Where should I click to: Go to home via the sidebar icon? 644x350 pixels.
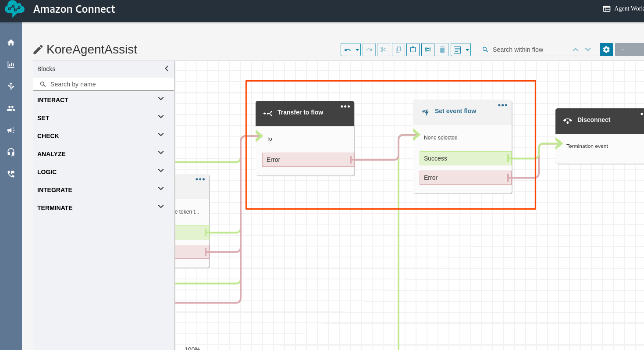coord(11,43)
